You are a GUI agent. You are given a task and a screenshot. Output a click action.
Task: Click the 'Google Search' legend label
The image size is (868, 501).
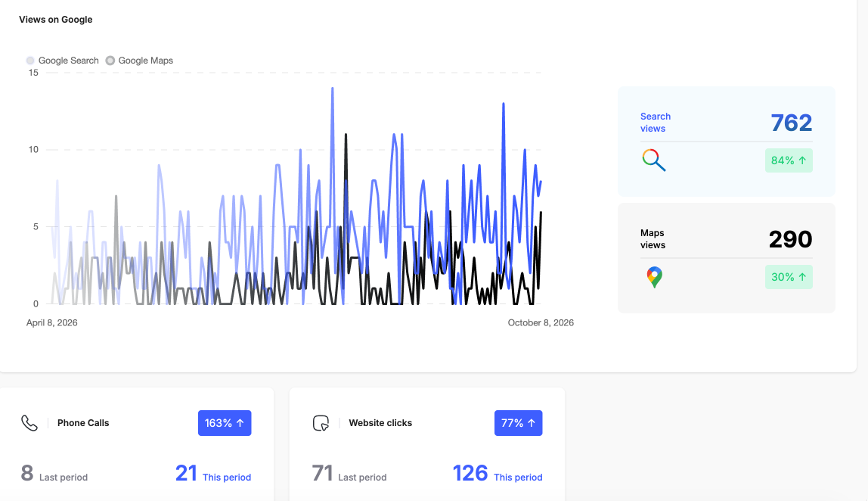pyautogui.click(x=69, y=61)
